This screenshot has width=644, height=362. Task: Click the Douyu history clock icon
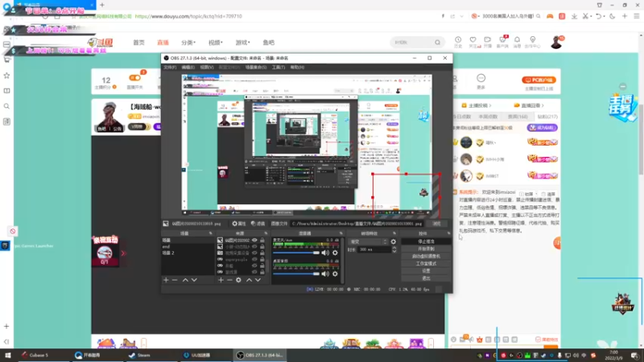click(458, 40)
